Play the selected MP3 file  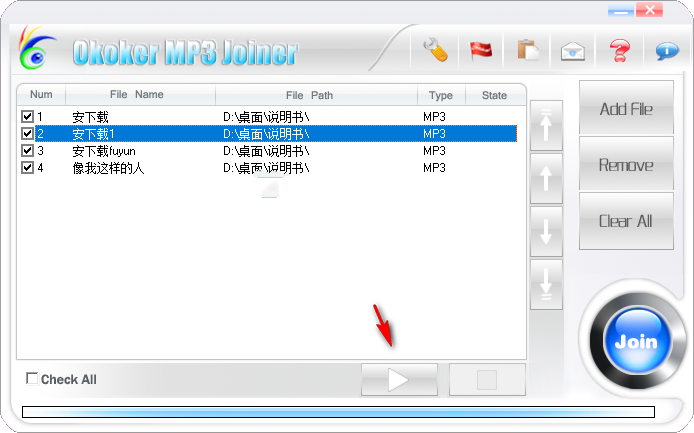[399, 379]
